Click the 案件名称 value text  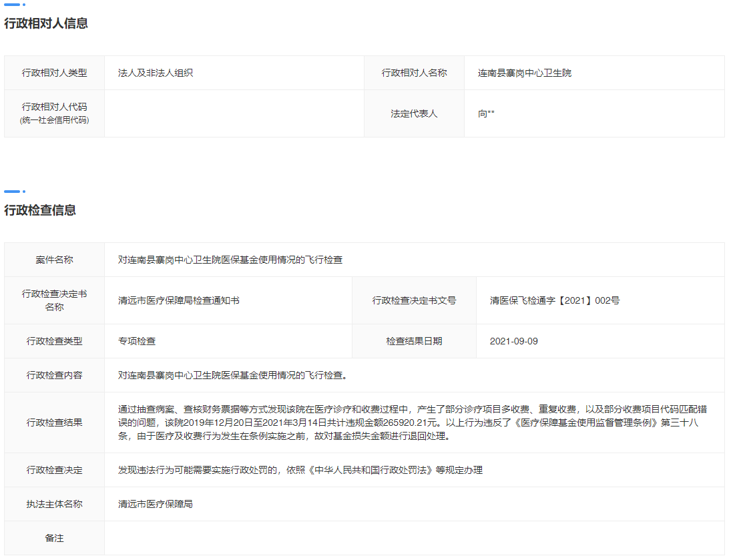[x=230, y=260]
